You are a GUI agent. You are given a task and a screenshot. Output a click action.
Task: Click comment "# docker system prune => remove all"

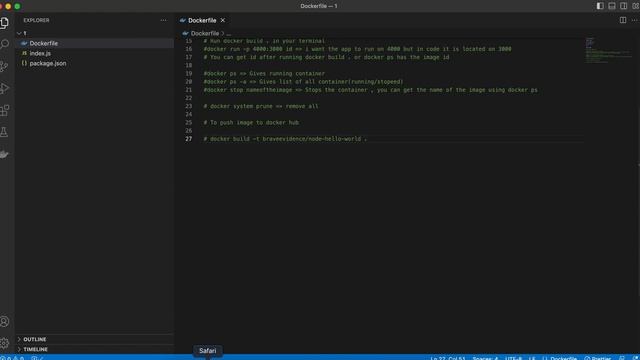coord(261,106)
